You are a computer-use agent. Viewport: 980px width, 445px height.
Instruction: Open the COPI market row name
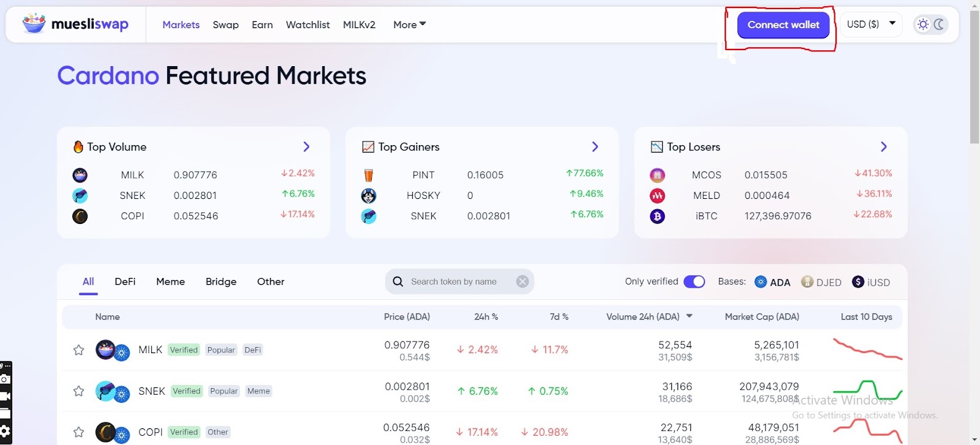[151, 432]
